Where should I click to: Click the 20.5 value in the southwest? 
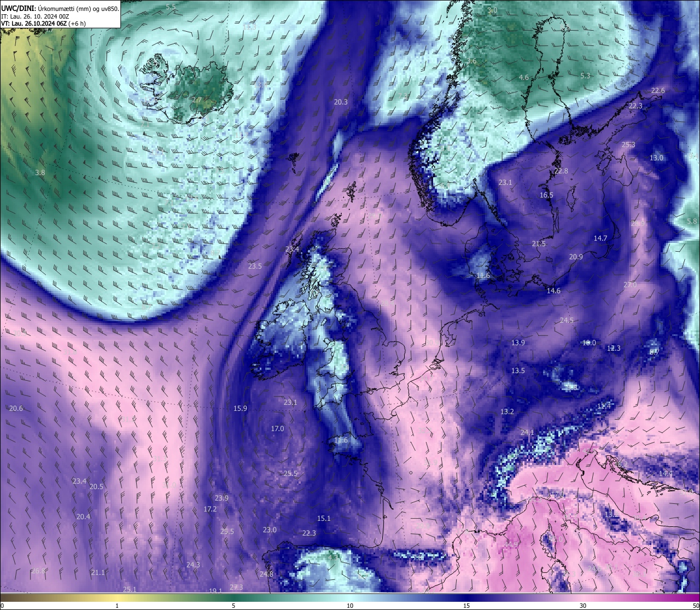(96, 486)
